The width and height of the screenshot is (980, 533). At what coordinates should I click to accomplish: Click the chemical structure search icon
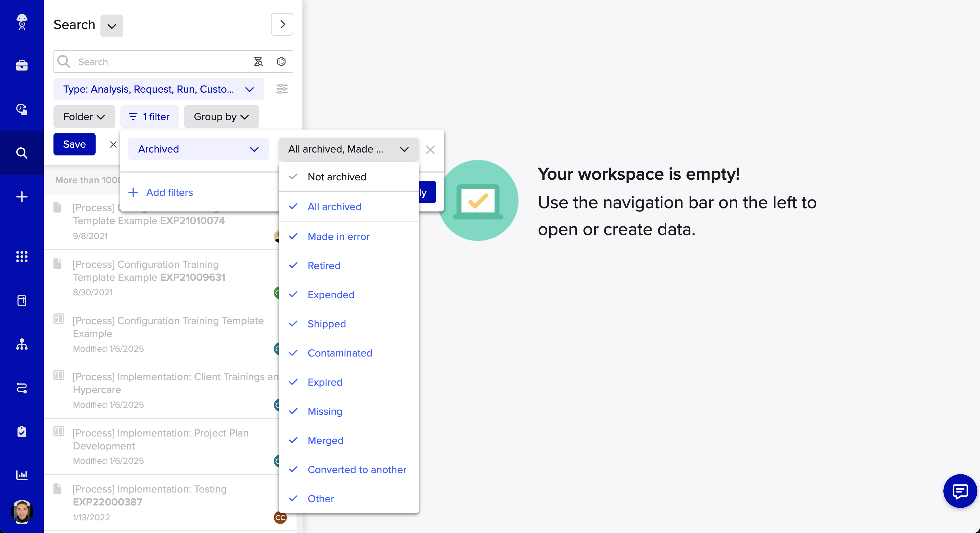(281, 62)
